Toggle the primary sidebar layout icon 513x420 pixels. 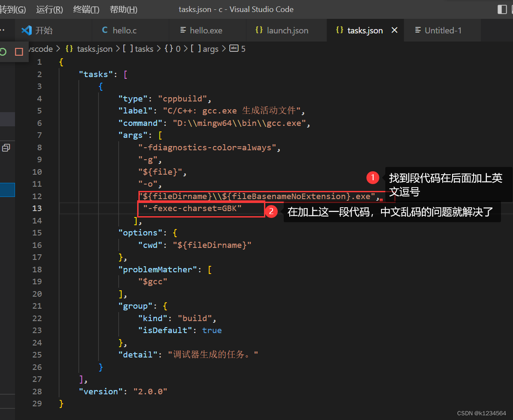coord(502,9)
